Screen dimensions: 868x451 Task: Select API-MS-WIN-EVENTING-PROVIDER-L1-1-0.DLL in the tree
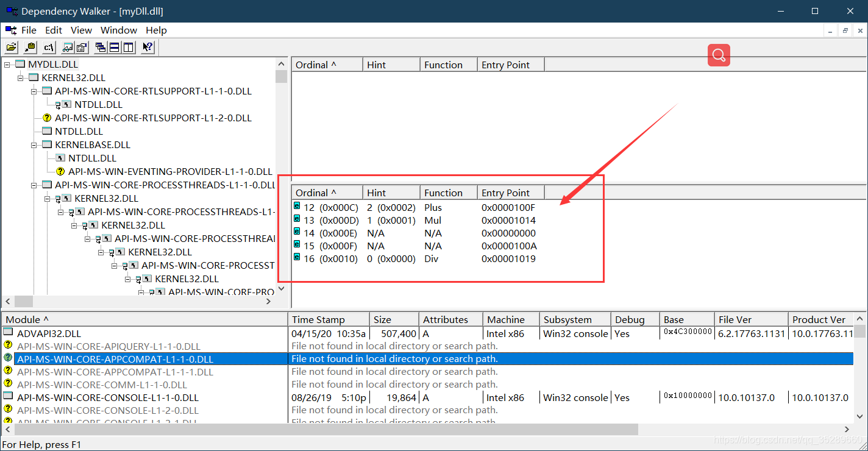pyautogui.click(x=170, y=171)
